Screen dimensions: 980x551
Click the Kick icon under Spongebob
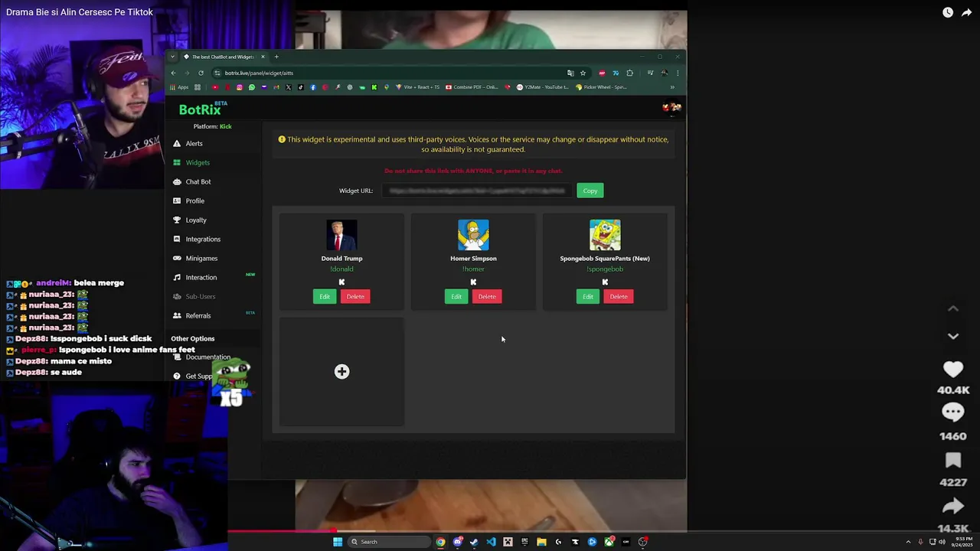pyautogui.click(x=605, y=282)
